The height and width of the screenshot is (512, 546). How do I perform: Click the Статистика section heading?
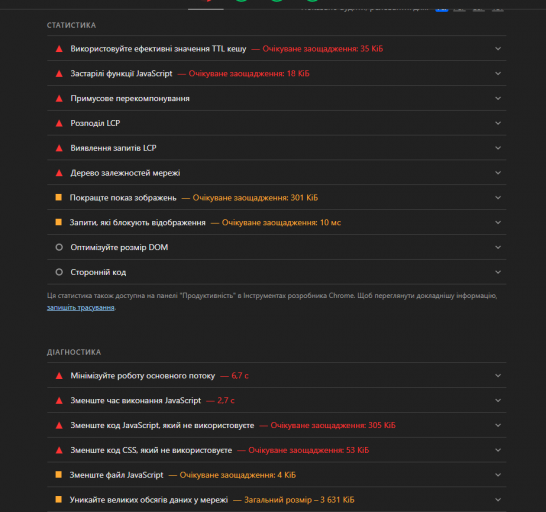click(x=71, y=25)
